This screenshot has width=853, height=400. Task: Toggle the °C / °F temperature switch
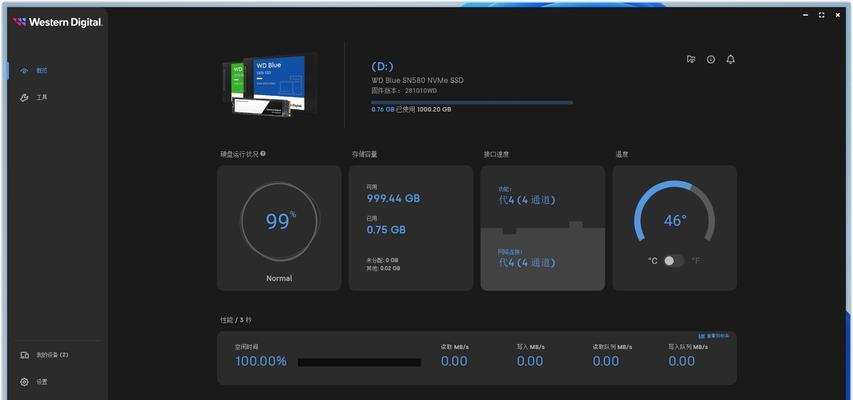coord(674,261)
